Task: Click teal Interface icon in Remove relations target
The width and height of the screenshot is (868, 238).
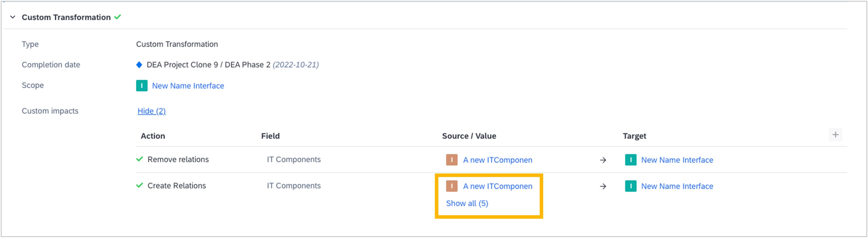Action: (x=630, y=160)
